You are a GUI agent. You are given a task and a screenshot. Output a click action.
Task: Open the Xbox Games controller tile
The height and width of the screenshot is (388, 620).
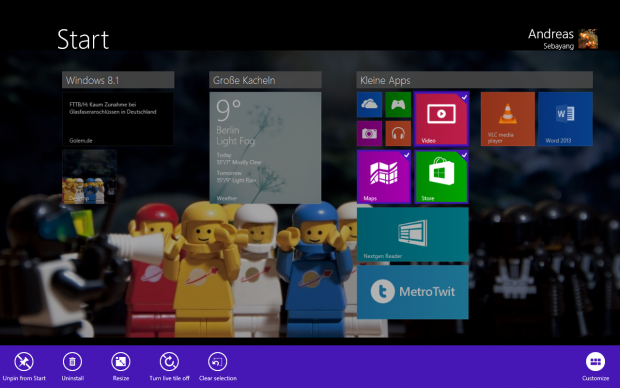click(x=398, y=105)
